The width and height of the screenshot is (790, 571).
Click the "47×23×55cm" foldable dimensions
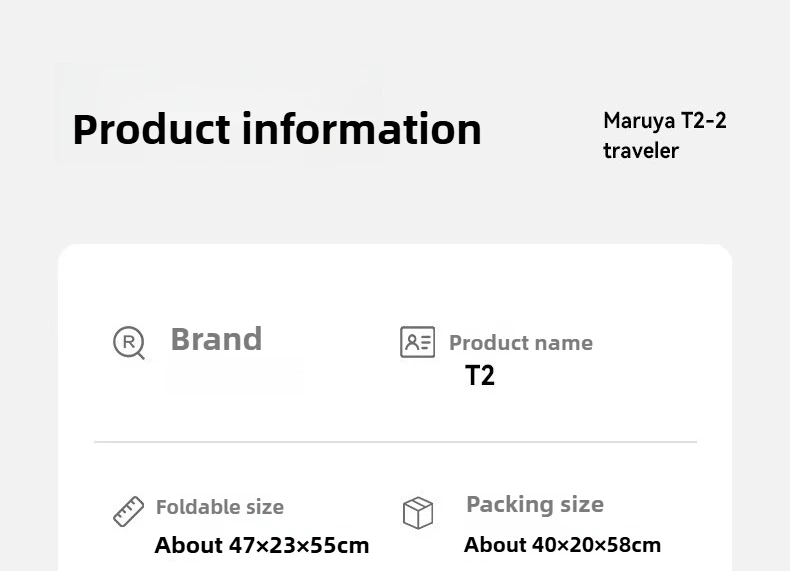tap(299, 545)
